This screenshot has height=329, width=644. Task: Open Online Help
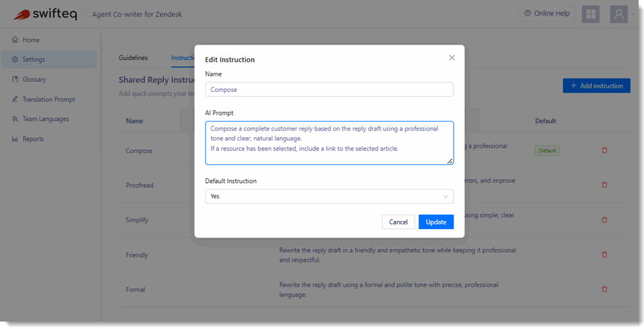pos(547,14)
